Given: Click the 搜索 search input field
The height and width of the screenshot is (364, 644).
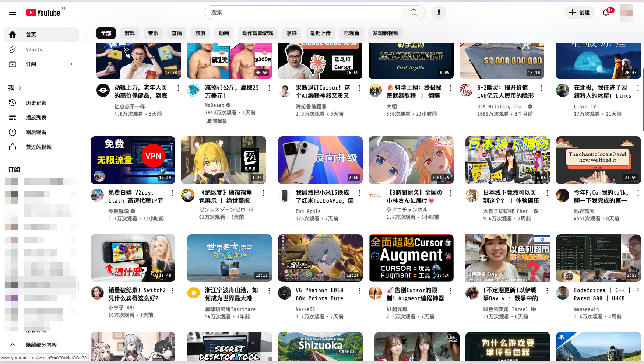Looking at the screenshot, I should point(303,13).
